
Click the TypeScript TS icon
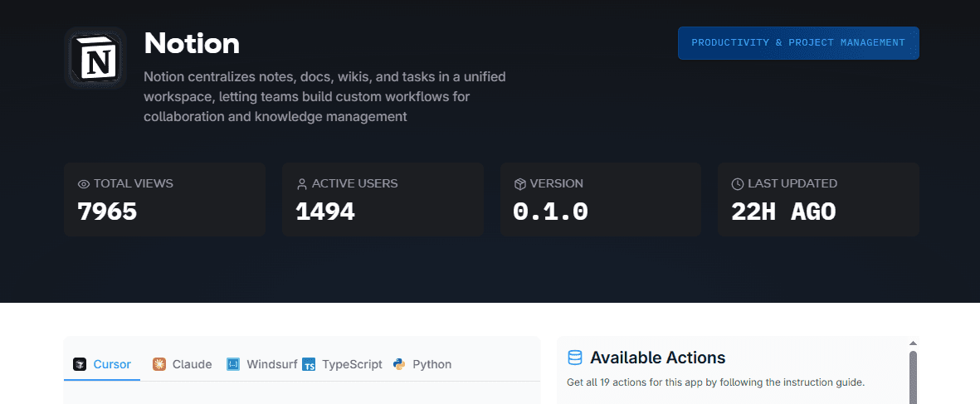tap(309, 364)
